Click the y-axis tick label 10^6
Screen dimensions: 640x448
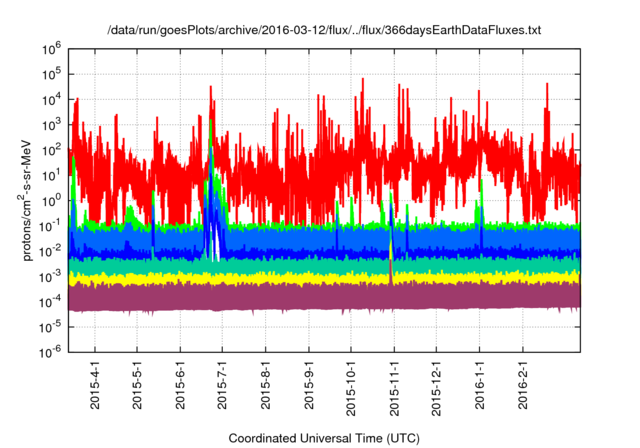(x=51, y=50)
